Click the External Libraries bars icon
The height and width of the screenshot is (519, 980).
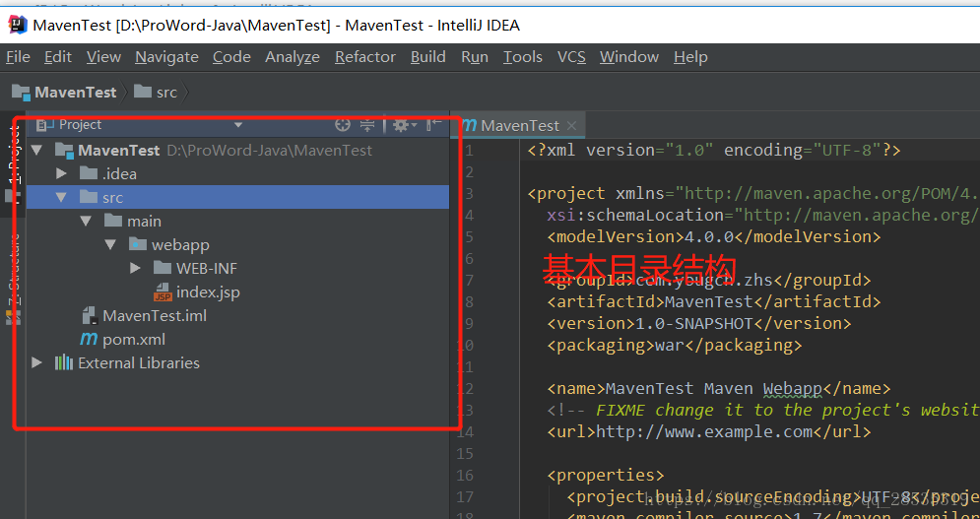click(x=63, y=363)
